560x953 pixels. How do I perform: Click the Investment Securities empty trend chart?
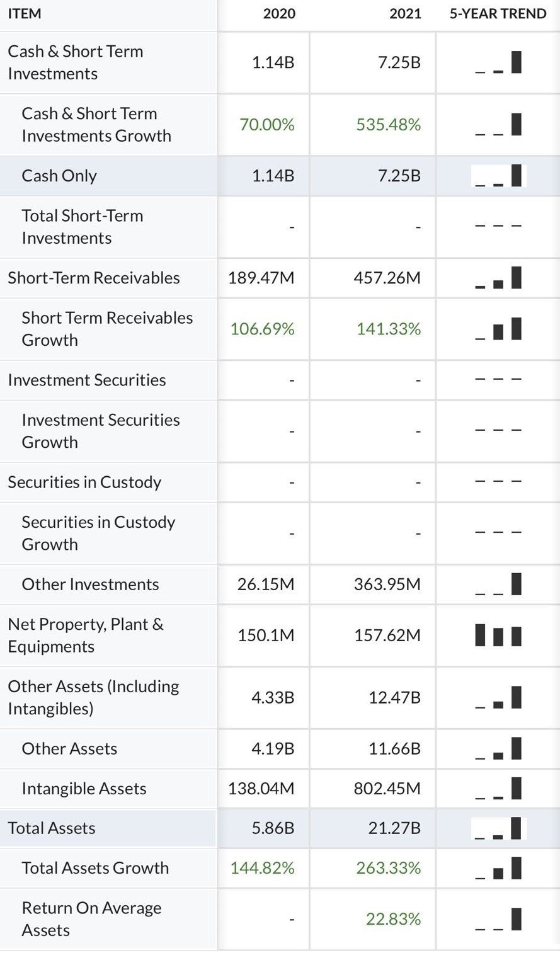498,380
